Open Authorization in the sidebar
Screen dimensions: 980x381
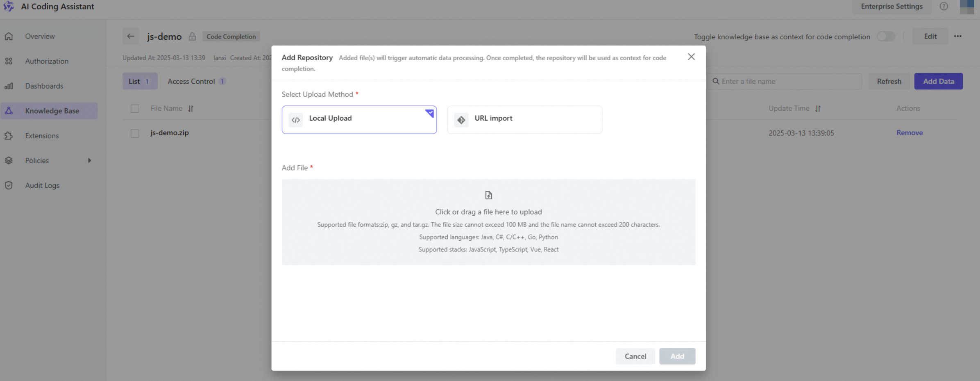(x=49, y=61)
